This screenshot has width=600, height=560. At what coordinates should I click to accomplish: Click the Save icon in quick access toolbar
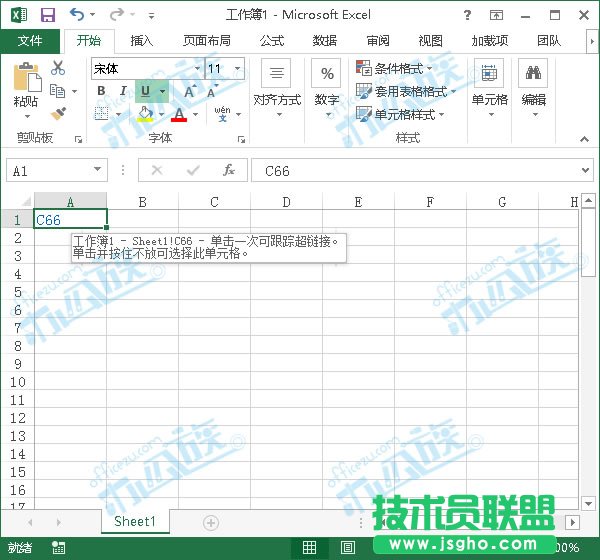(x=48, y=15)
